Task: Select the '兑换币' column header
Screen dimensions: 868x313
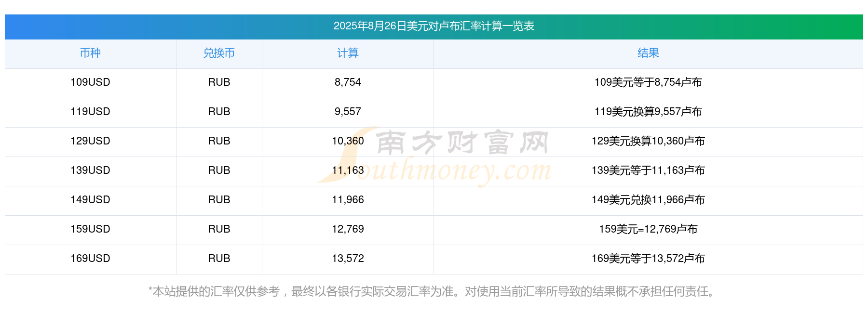Action: (219, 53)
